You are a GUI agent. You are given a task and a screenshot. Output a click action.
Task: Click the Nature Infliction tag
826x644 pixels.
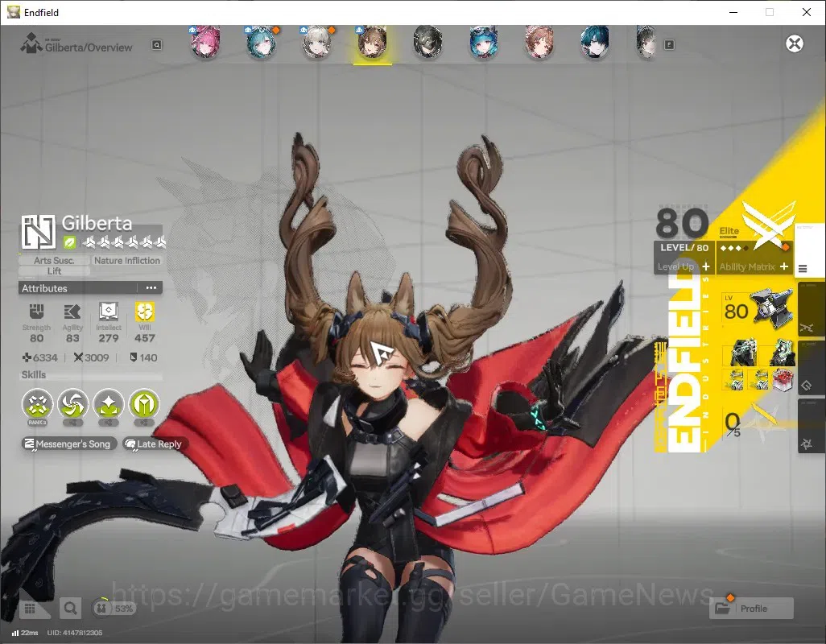pos(127,260)
